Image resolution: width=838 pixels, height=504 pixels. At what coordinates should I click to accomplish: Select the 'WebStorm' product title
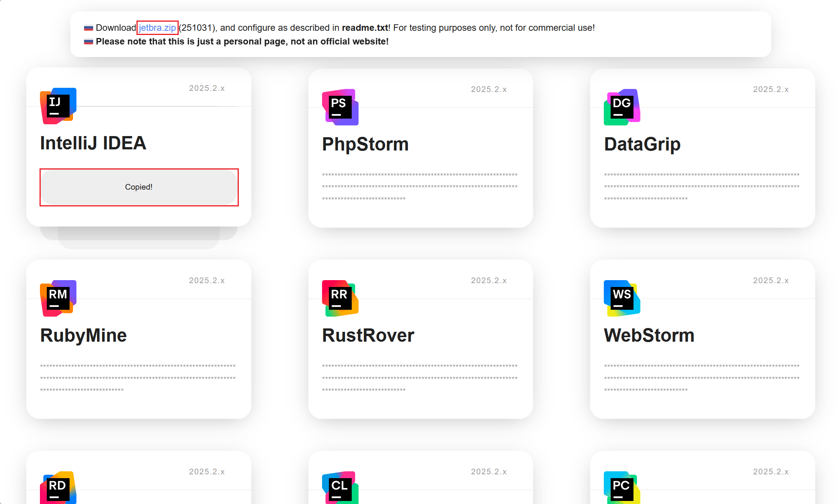[x=649, y=336]
